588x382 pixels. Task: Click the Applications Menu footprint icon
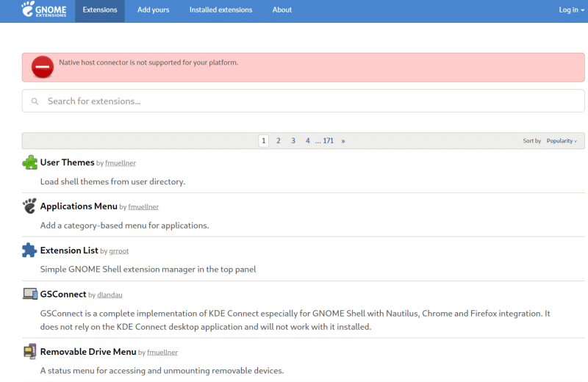click(x=29, y=206)
